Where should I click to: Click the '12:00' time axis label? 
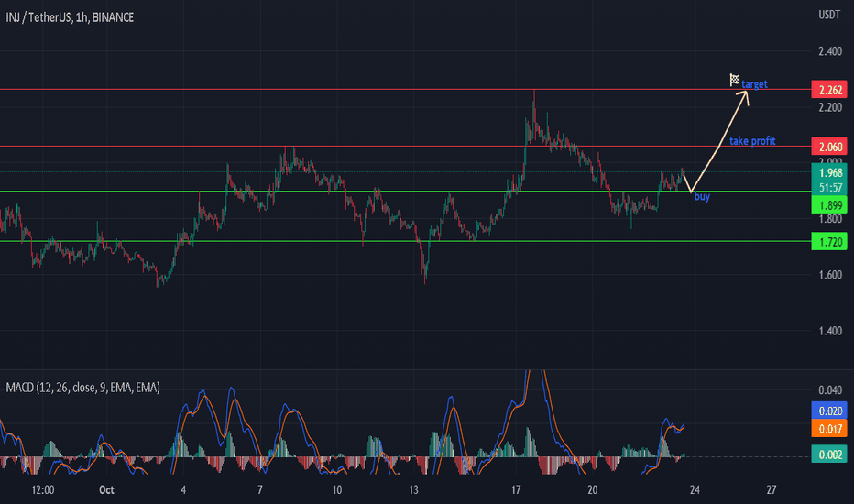click(x=42, y=490)
